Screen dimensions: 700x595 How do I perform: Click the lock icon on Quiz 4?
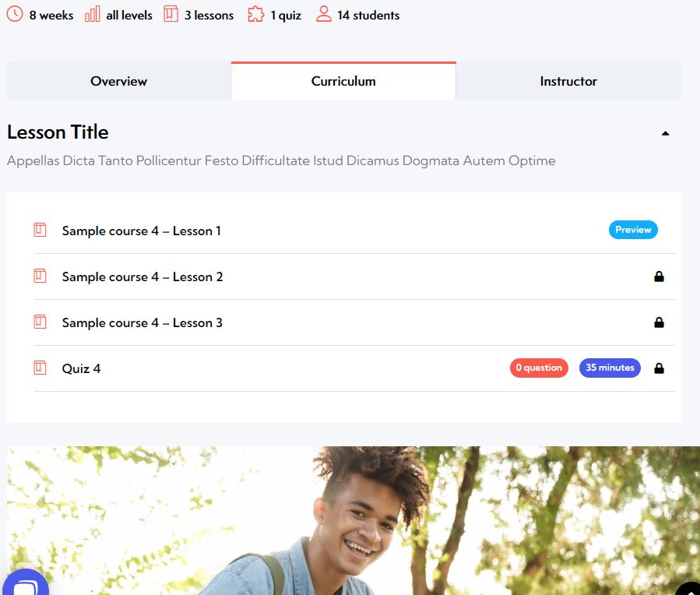(659, 368)
